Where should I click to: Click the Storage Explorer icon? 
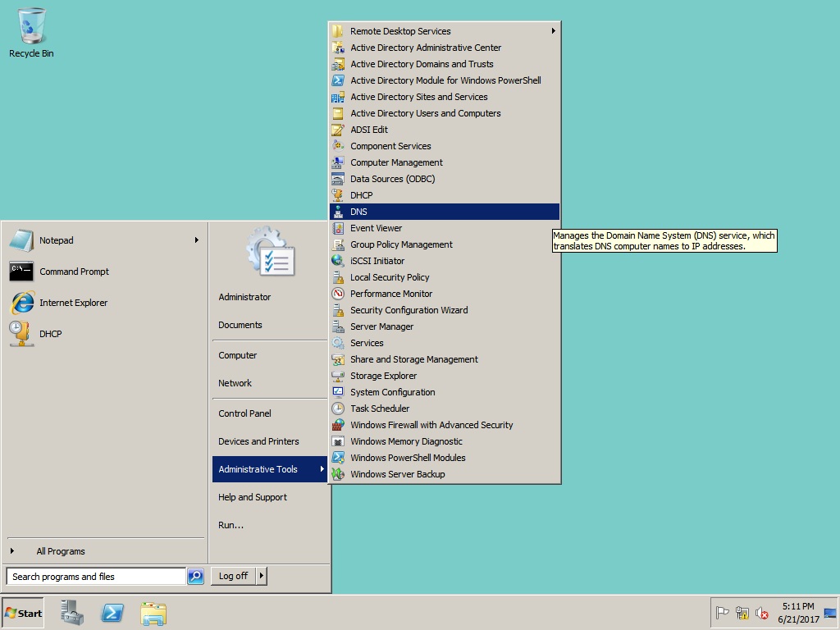pyautogui.click(x=337, y=376)
